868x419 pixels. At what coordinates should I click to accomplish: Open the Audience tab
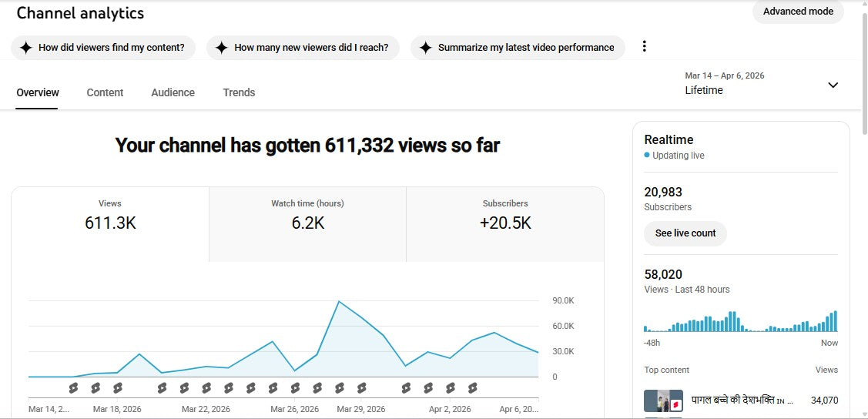(x=173, y=92)
